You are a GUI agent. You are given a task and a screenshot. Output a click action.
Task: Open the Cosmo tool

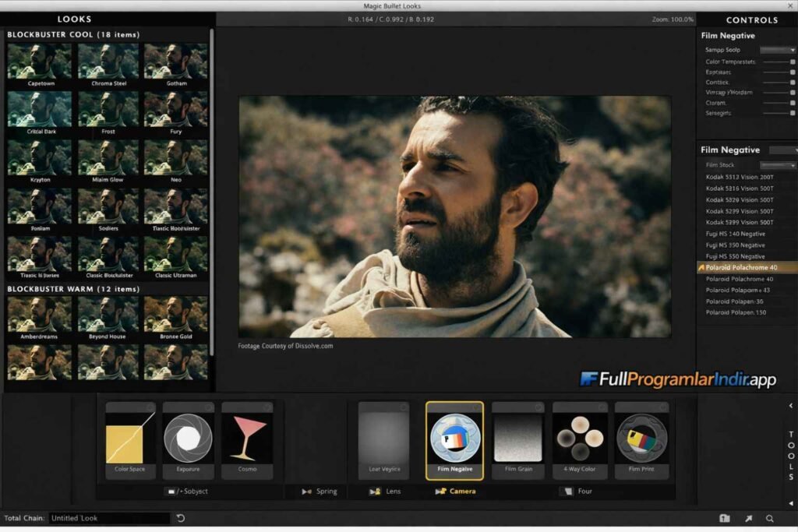point(248,440)
